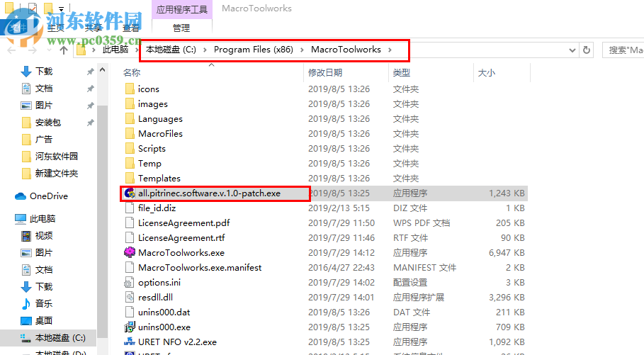Screen dimensions: 644x355
Task: Open 河东软件园 folder in sidebar
Action: (50, 156)
